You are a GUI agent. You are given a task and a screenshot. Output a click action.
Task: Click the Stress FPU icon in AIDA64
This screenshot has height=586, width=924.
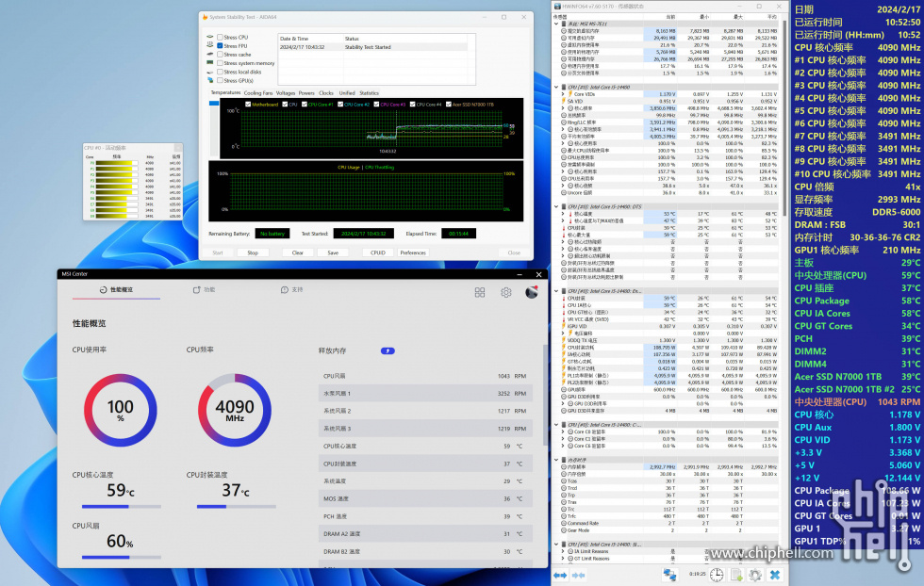pyautogui.click(x=209, y=45)
